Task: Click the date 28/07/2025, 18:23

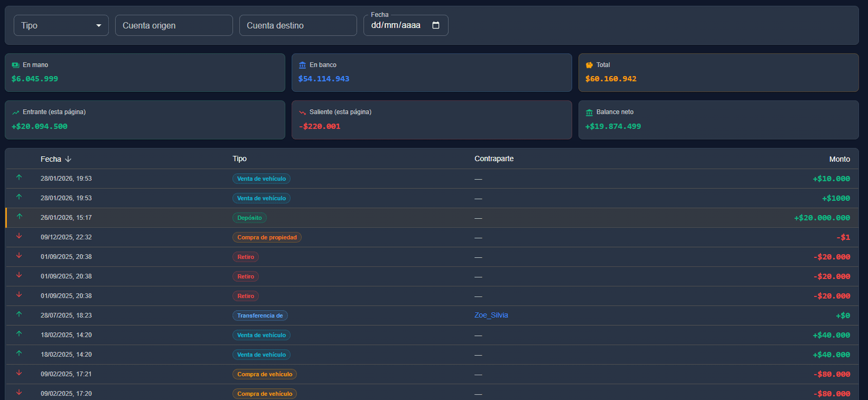Action: tap(66, 315)
